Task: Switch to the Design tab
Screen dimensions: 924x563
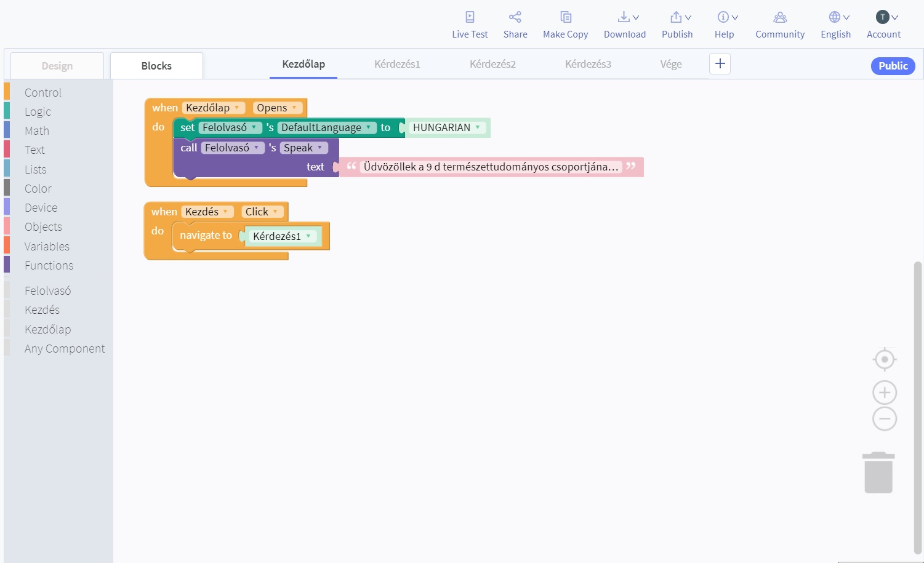Action: click(57, 66)
